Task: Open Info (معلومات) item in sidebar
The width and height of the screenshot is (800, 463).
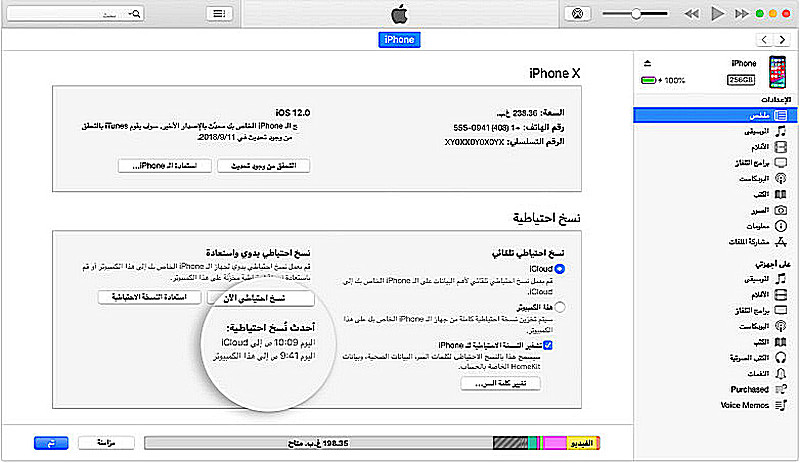Action: pos(766,226)
